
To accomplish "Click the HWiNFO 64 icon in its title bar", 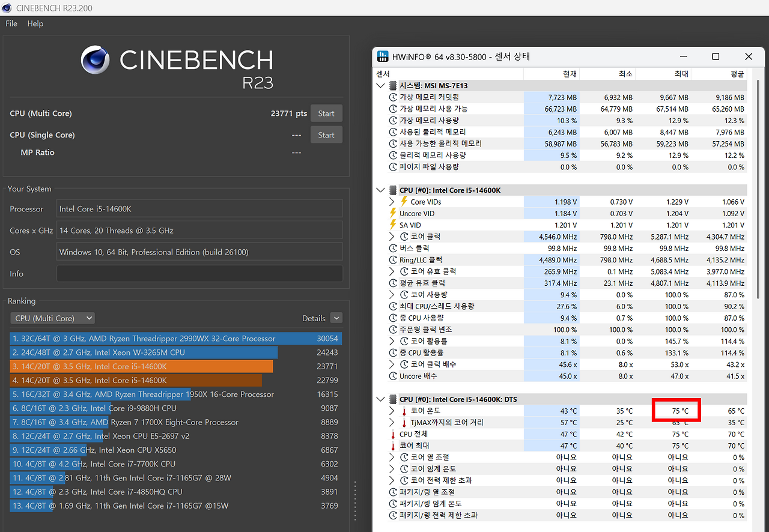I will coord(383,56).
